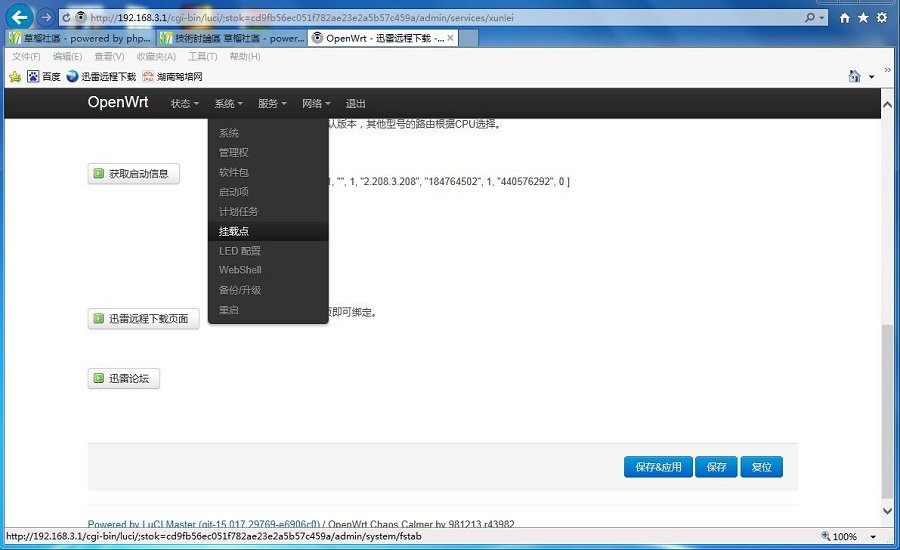900x550 pixels.
Task: Open the 迅雷远程下载页面 button
Action: [x=143, y=319]
